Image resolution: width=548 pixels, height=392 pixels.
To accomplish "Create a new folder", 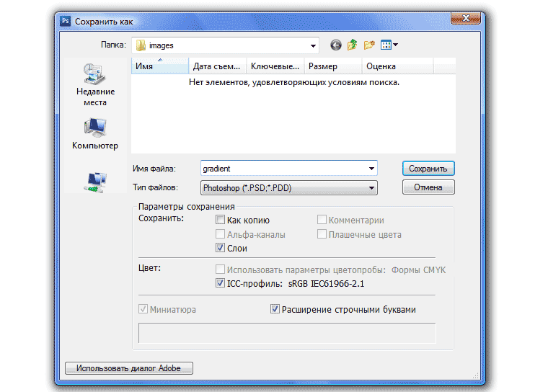I will (x=369, y=45).
